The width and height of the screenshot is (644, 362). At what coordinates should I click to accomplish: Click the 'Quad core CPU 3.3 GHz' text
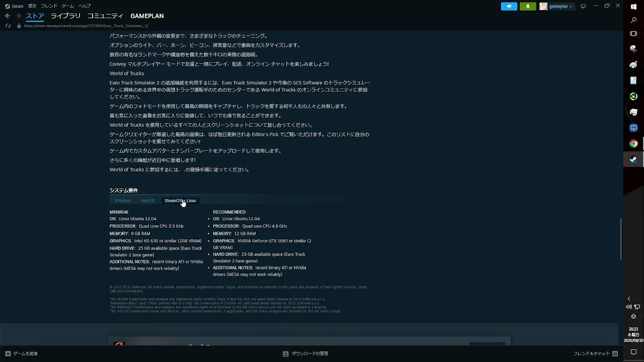[161, 226]
